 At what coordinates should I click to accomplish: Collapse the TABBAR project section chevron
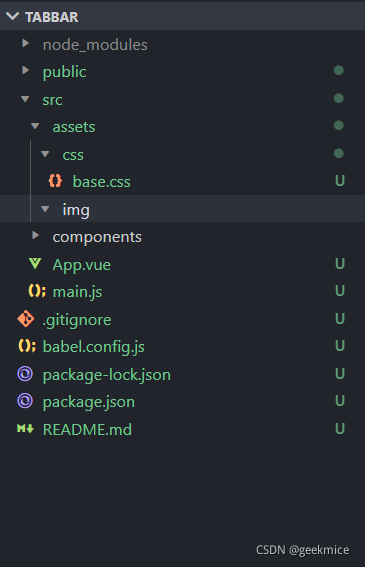click(13, 16)
